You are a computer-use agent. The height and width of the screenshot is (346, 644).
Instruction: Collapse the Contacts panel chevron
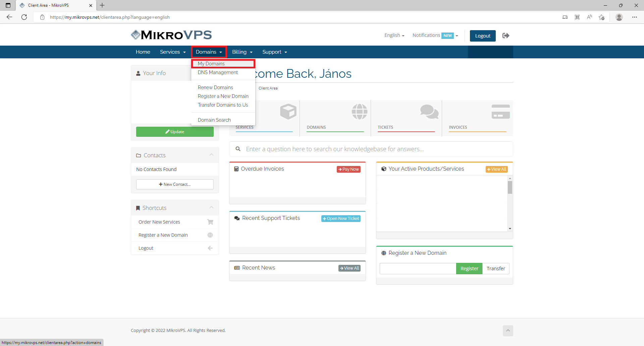[211, 155]
